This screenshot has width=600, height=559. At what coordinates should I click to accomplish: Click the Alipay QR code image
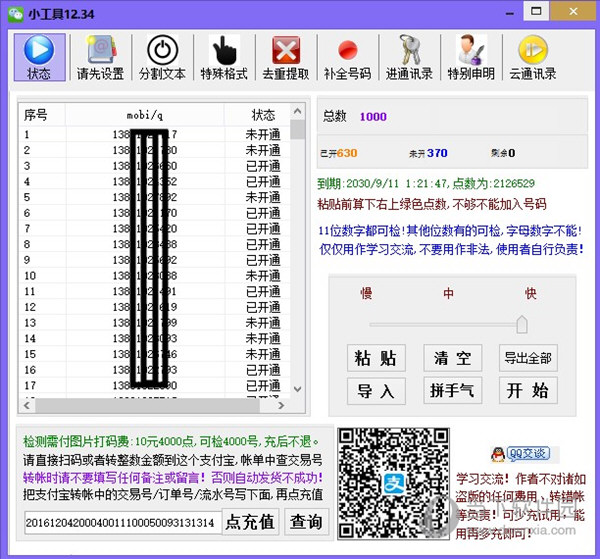(x=393, y=484)
